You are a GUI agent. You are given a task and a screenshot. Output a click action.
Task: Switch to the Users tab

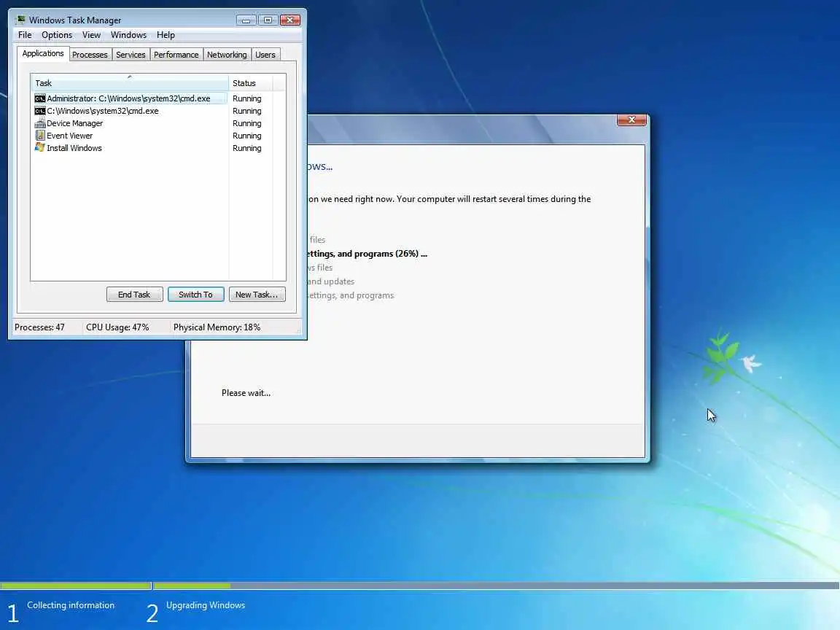pos(265,55)
